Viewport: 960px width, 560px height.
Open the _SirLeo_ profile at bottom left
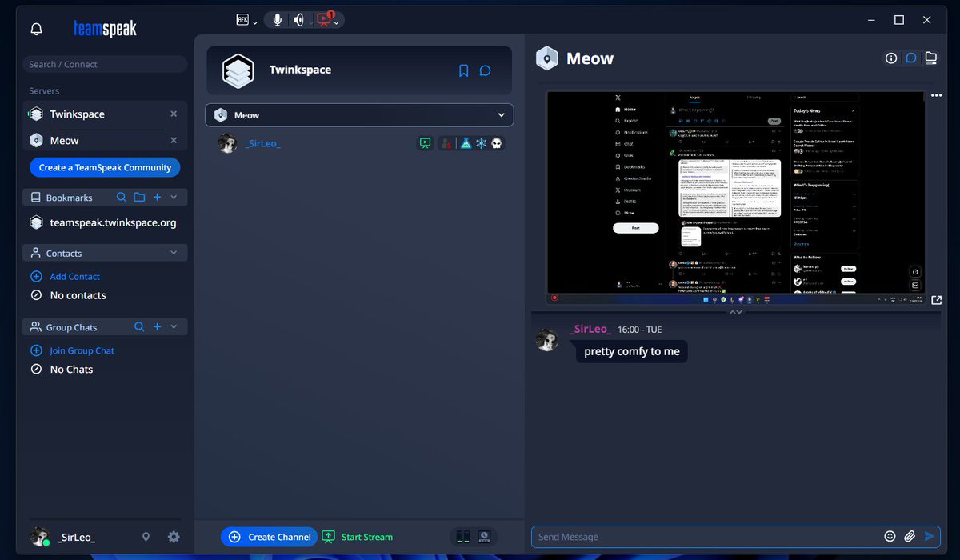coord(62,537)
